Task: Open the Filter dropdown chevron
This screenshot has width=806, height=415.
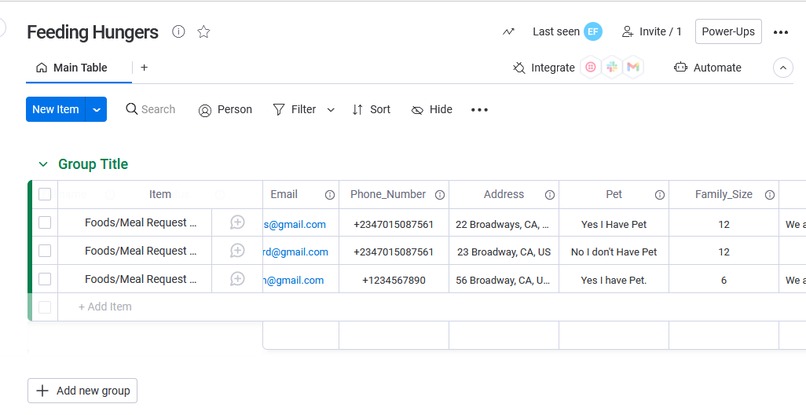Action: click(x=331, y=110)
